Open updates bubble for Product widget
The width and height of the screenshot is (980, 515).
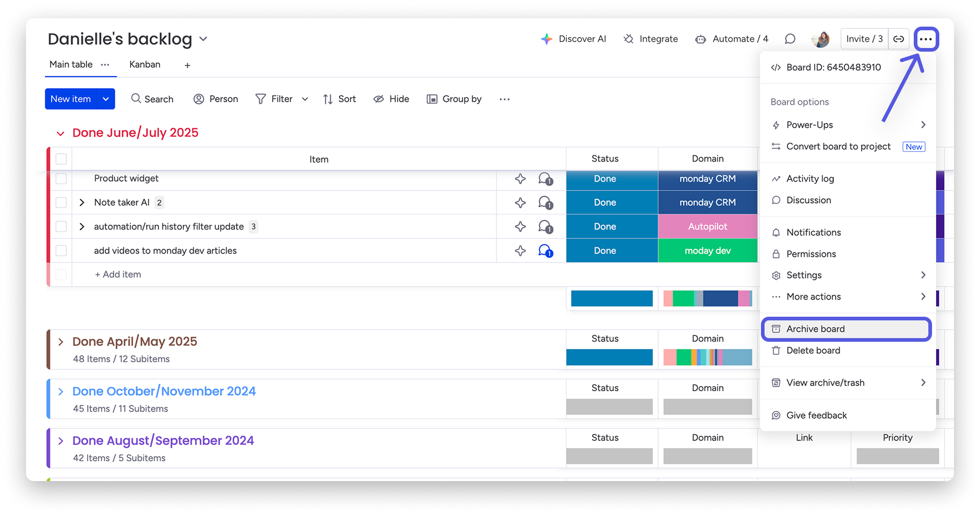(546, 179)
